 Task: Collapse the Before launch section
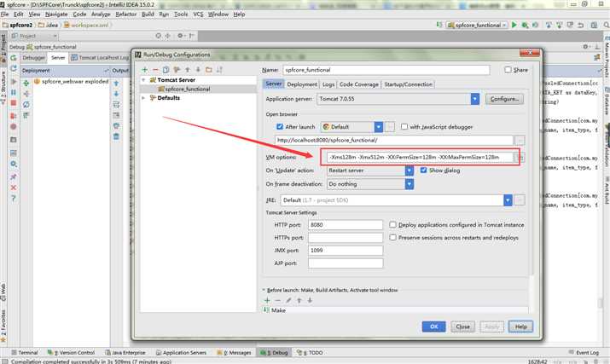point(264,290)
